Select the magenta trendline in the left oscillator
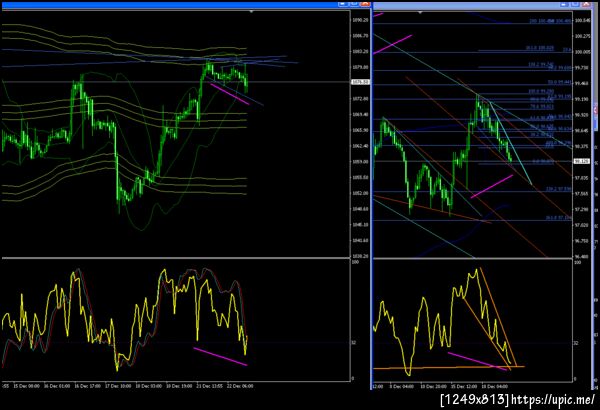The height and width of the screenshot is (410, 600). click(220, 356)
